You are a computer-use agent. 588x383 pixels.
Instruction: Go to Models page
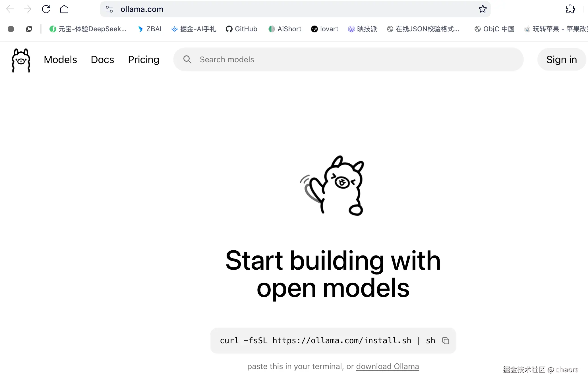(x=60, y=60)
